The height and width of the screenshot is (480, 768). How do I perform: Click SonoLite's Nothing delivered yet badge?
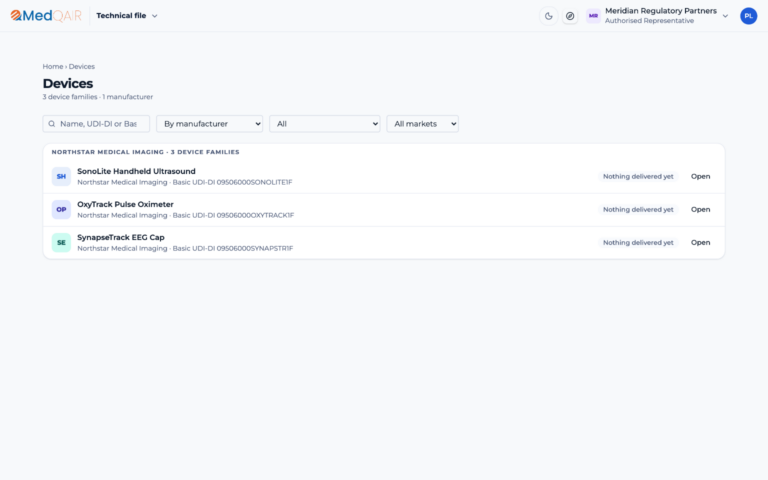coord(638,176)
